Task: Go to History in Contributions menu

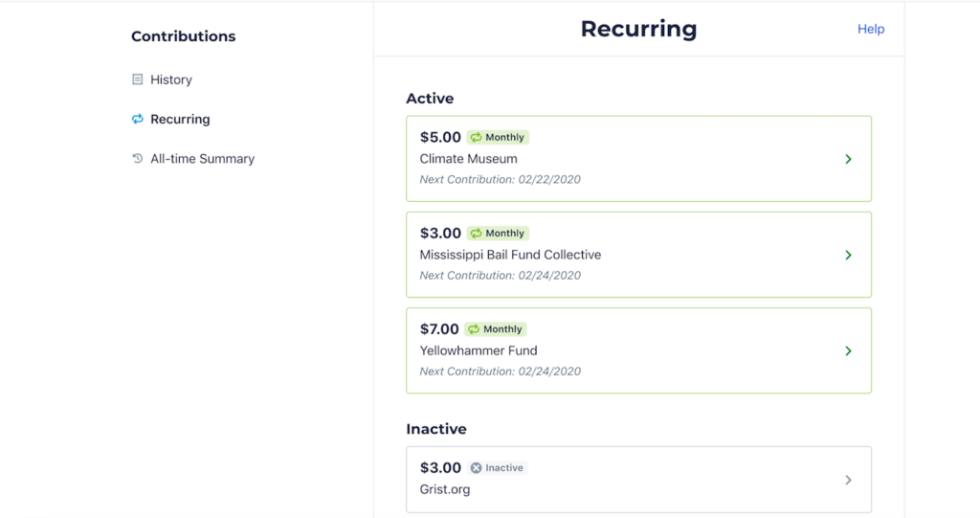Action: (170, 79)
